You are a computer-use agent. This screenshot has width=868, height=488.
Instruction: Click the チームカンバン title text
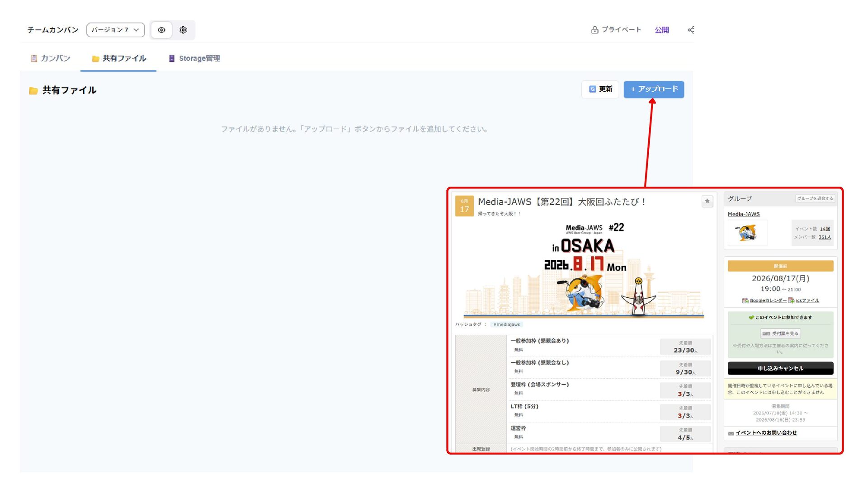point(53,30)
